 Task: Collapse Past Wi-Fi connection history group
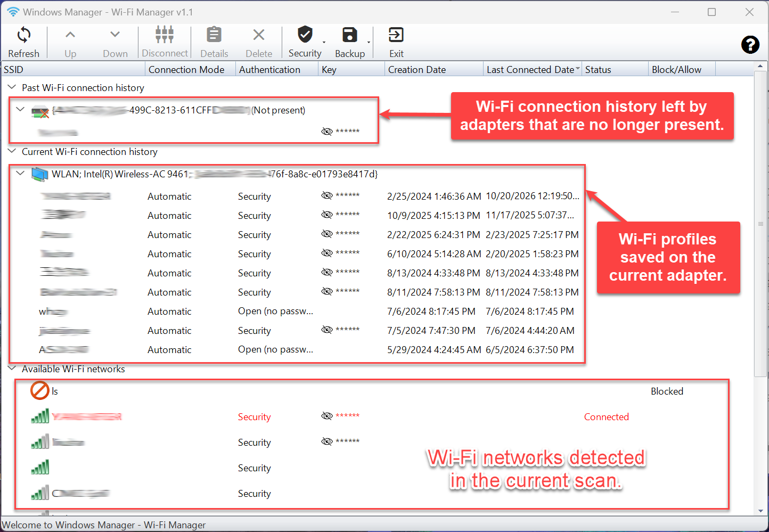coord(12,87)
